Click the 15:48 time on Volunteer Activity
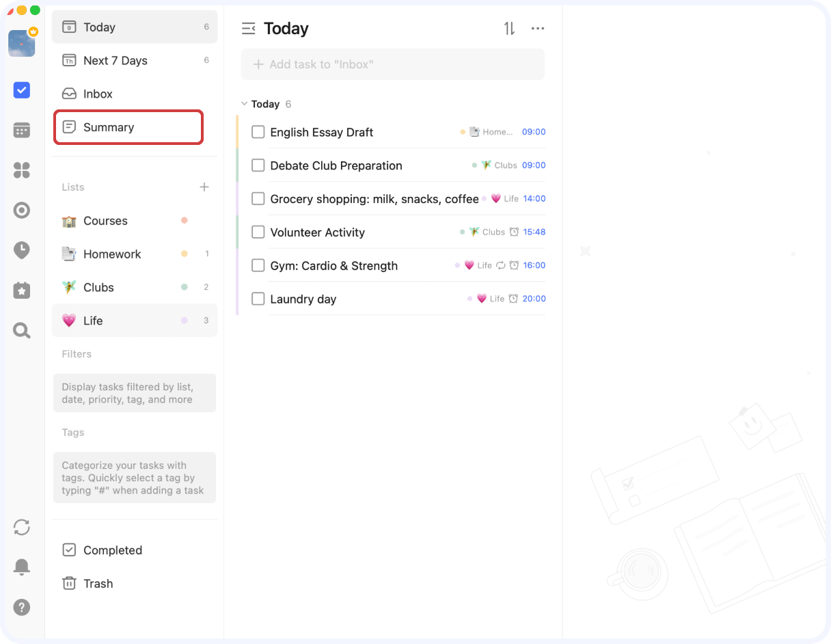 (x=534, y=232)
